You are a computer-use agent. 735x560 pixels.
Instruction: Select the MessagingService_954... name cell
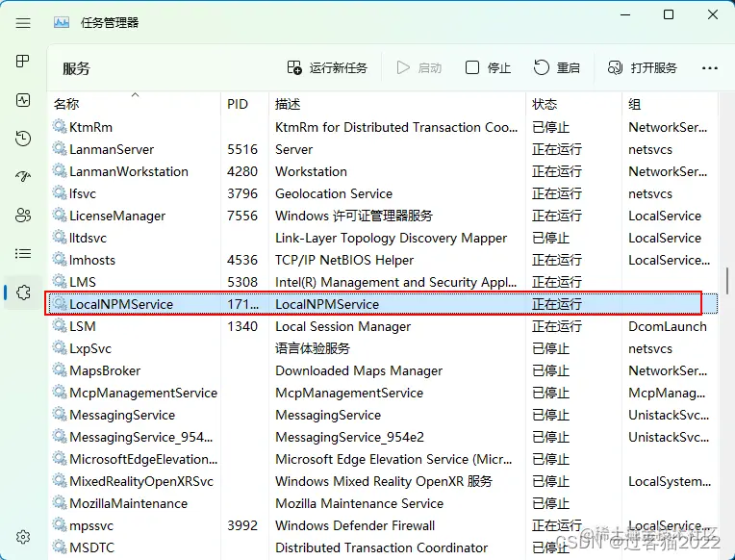coord(140,437)
